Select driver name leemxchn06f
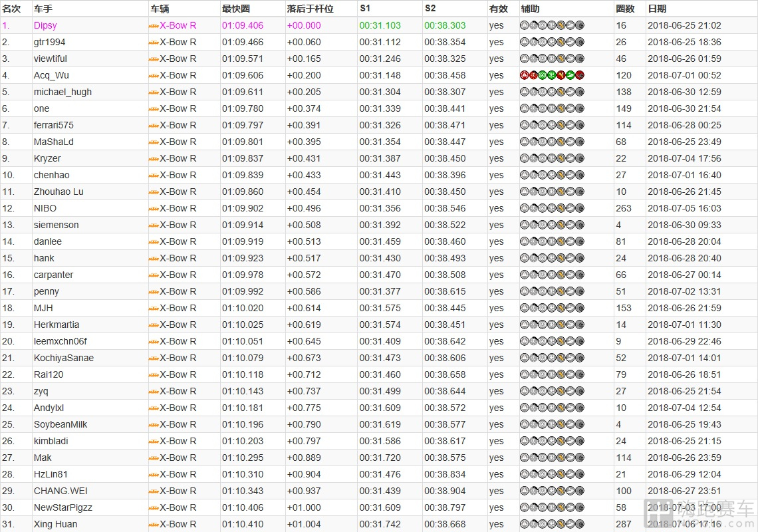The image size is (758, 532). (61, 341)
